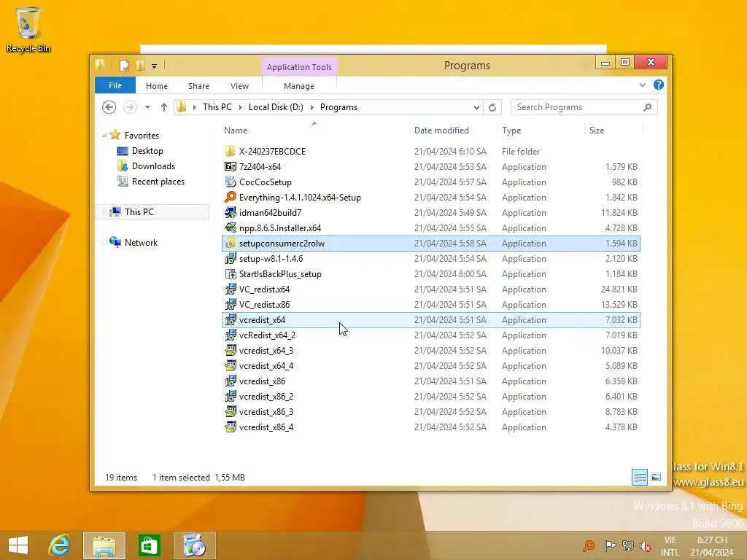Image resolution: width=747 pixels, height=560 pixels.
Task: Select the StartIsBackPlus_setup icon
Action: click(x=230, y=274)
